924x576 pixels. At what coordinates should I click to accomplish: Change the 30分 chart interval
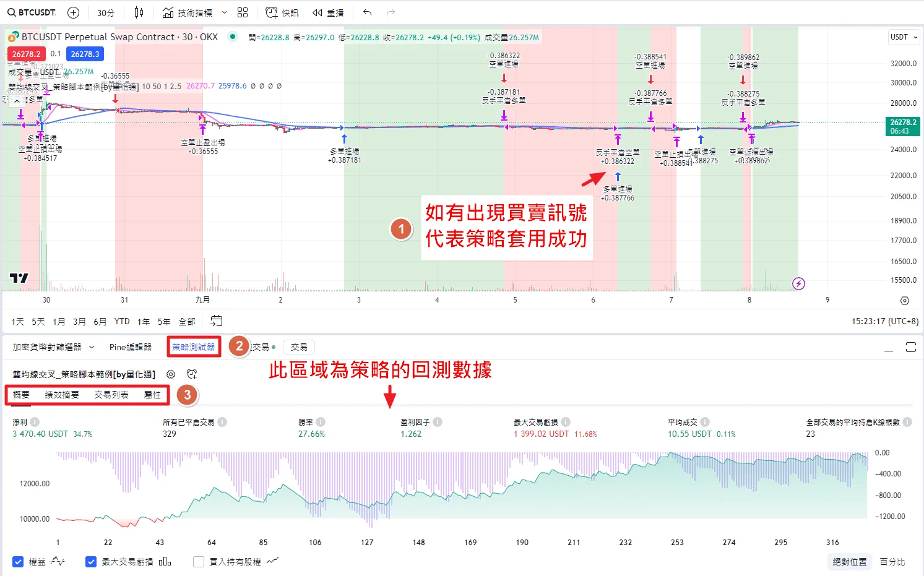coord(106,12)
